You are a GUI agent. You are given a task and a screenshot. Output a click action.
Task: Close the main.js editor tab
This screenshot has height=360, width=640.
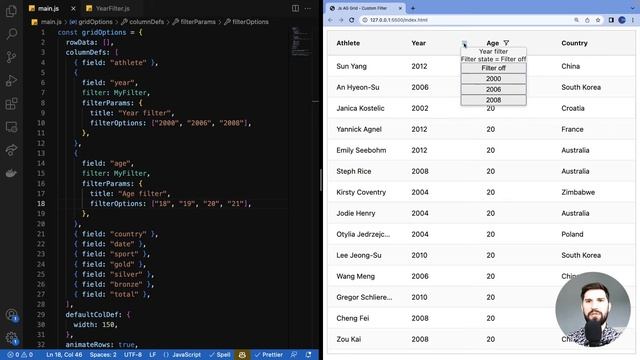pyautogui.click(x=73, y=8)
